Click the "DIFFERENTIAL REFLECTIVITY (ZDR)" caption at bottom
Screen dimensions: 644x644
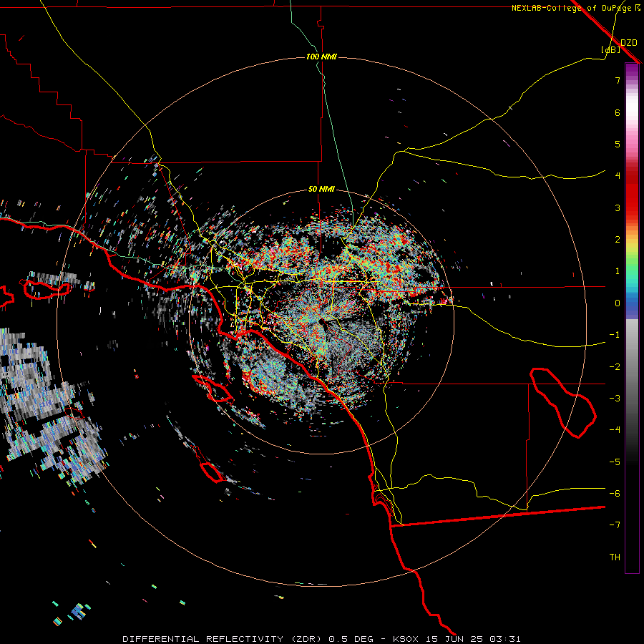point(223,639)
